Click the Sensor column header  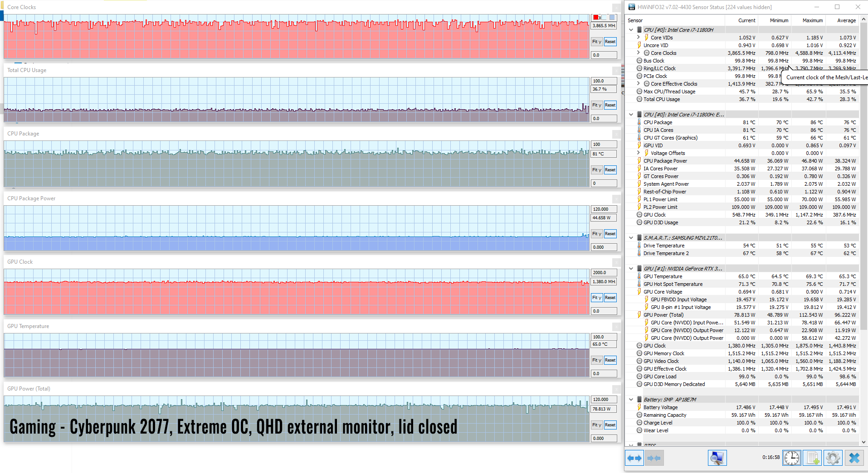click(x=675, y=20)
